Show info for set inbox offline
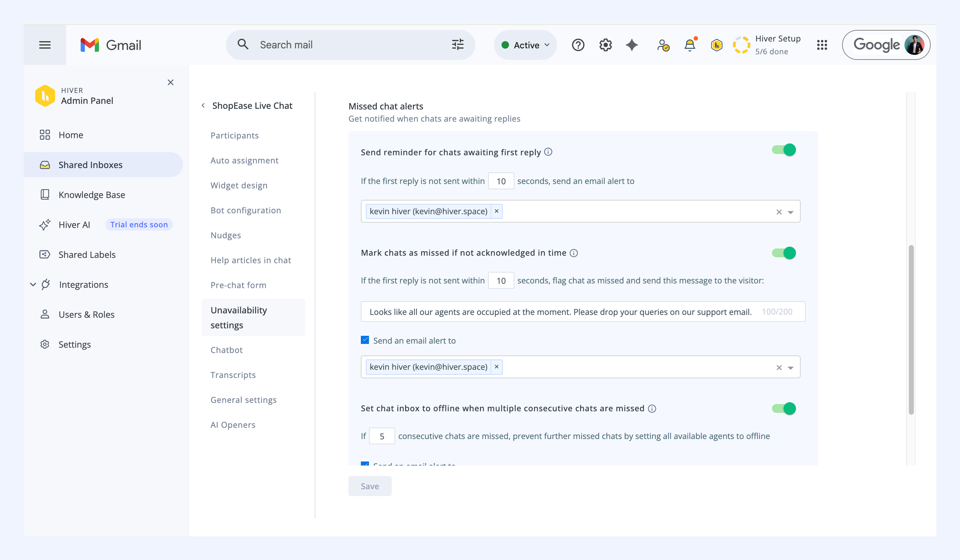The height and width of the screenshot is (560, 960). point(652,408)
